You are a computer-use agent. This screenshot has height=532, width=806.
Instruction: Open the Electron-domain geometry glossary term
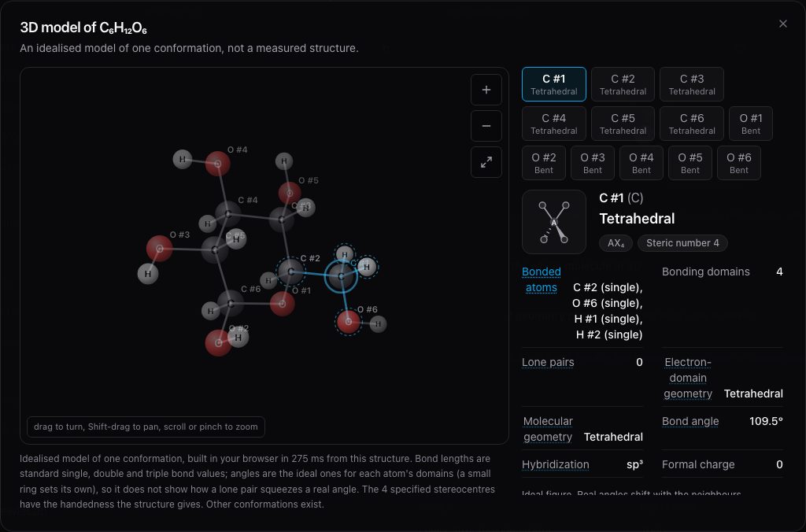(x=688, y=379)
